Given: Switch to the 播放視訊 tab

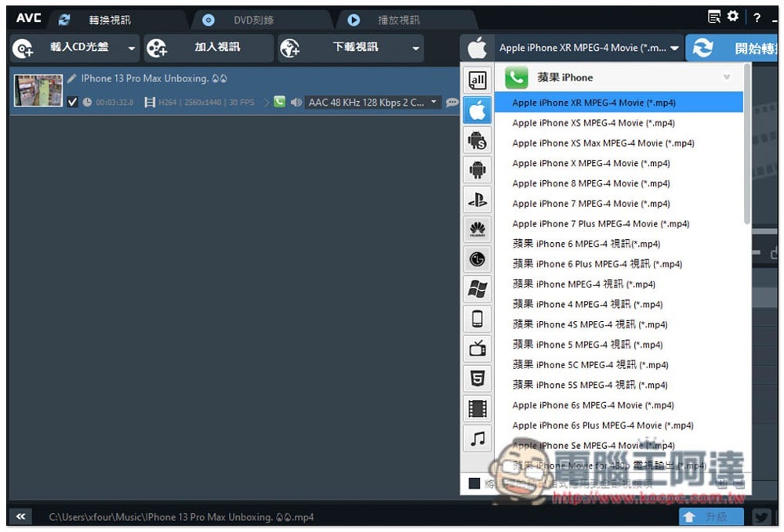Looking at the screenshot, I should [x=398, y=20].
